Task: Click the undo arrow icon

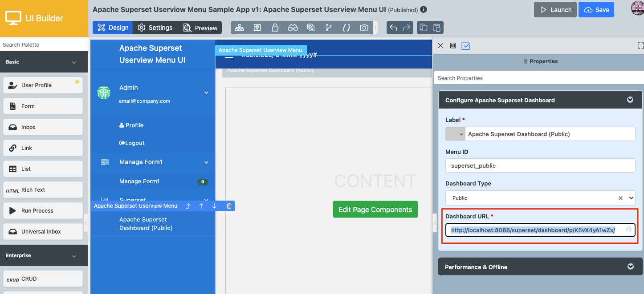Action: 393,28
